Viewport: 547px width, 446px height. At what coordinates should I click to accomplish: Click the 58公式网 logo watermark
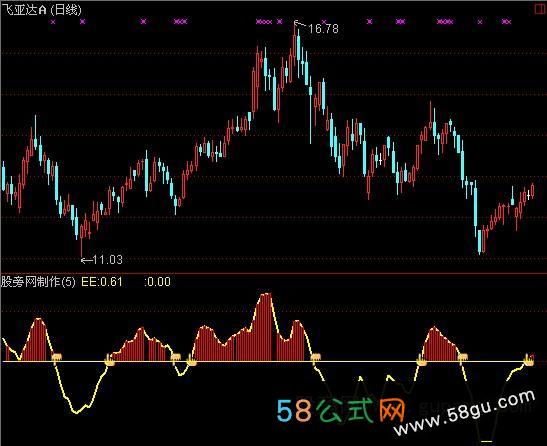click(x=341, y=410)
